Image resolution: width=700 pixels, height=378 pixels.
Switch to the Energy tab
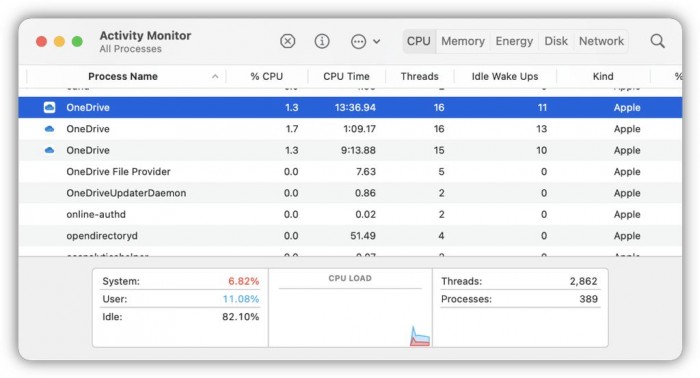point(514,41)
